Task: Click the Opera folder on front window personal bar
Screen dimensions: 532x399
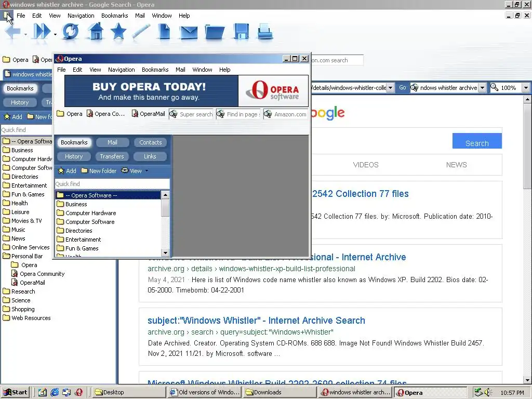Action: [x=70, y=114]
